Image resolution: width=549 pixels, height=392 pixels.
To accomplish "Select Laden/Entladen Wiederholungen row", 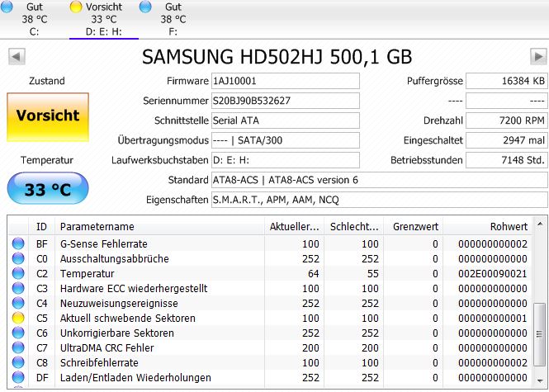I will (x=270, y=378).
